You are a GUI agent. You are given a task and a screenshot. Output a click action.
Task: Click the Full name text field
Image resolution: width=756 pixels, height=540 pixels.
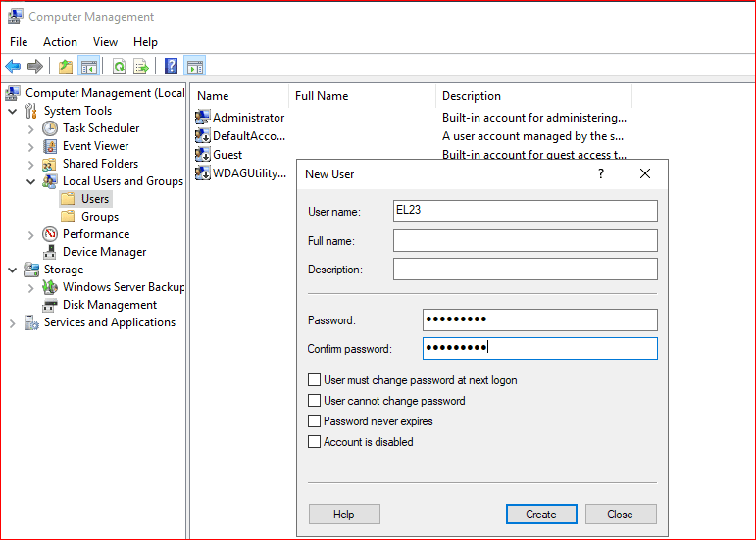coord(525,241)
